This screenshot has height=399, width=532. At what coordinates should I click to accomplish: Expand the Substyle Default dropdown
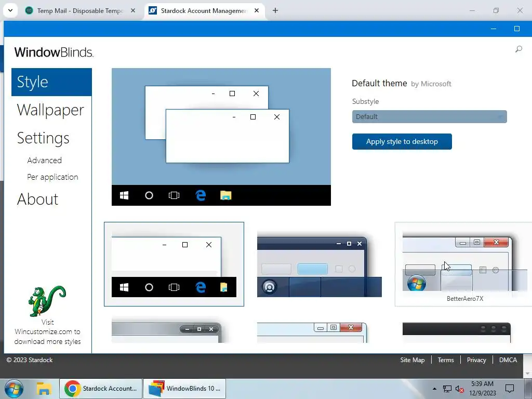[x=429, y=117]
